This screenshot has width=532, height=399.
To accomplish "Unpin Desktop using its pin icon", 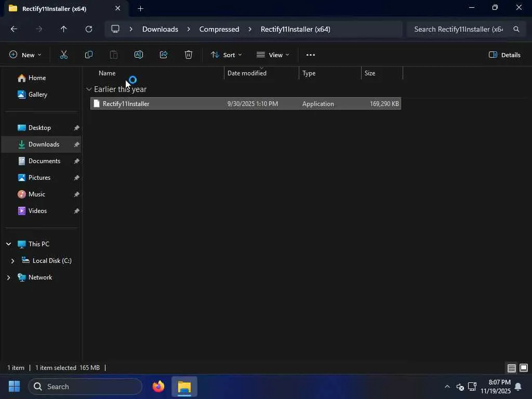I will [x=77, y=128].
